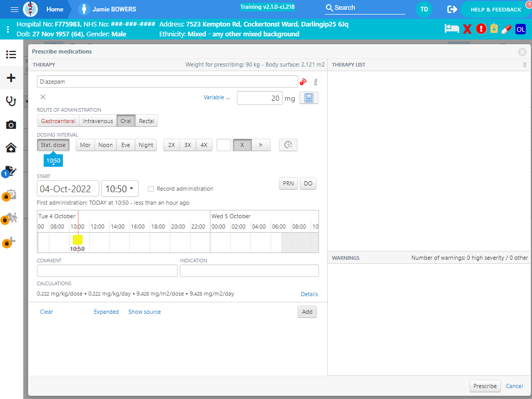Switch the interval unit to h
The height and width of the screenshot is (399, 532).
pyautogui.click(x=261, y=145)
